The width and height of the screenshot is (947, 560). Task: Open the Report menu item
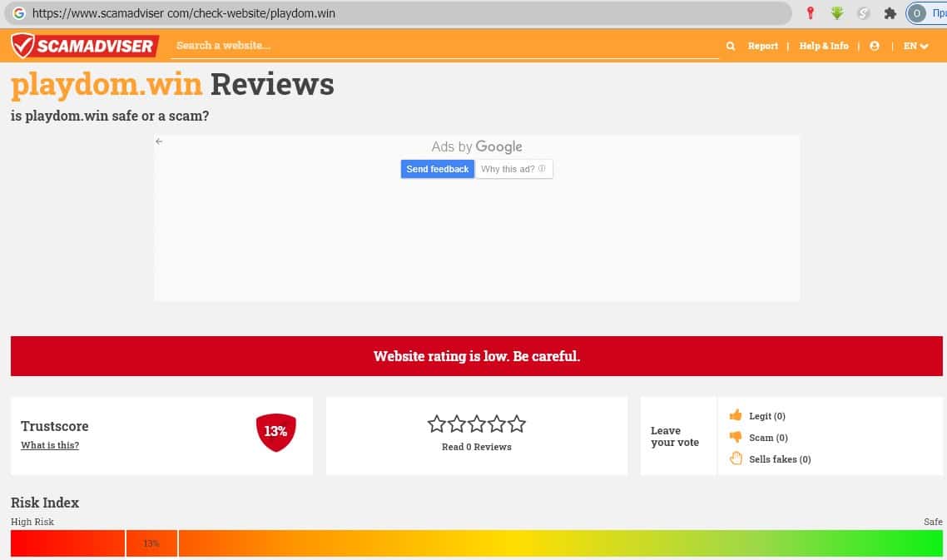(763, 46)
